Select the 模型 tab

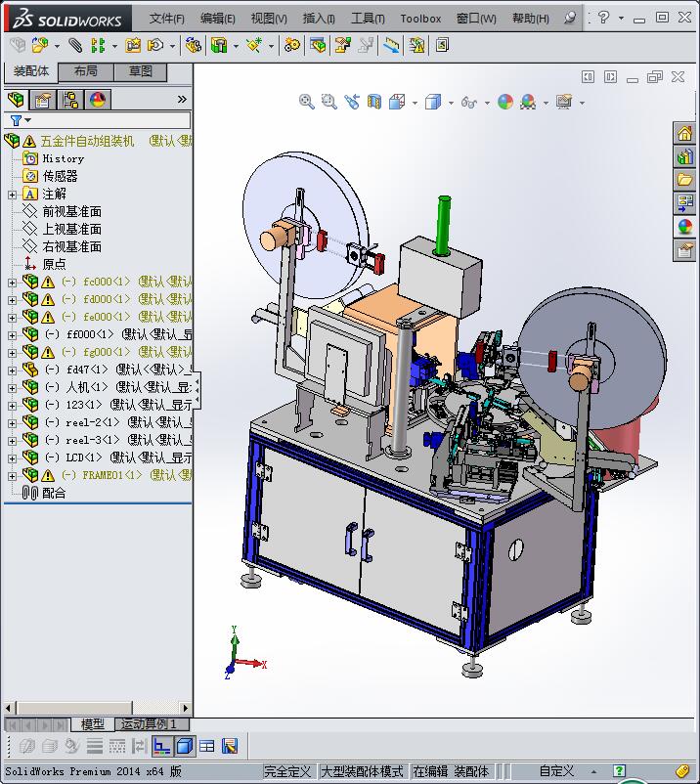(x=93, y=724)
